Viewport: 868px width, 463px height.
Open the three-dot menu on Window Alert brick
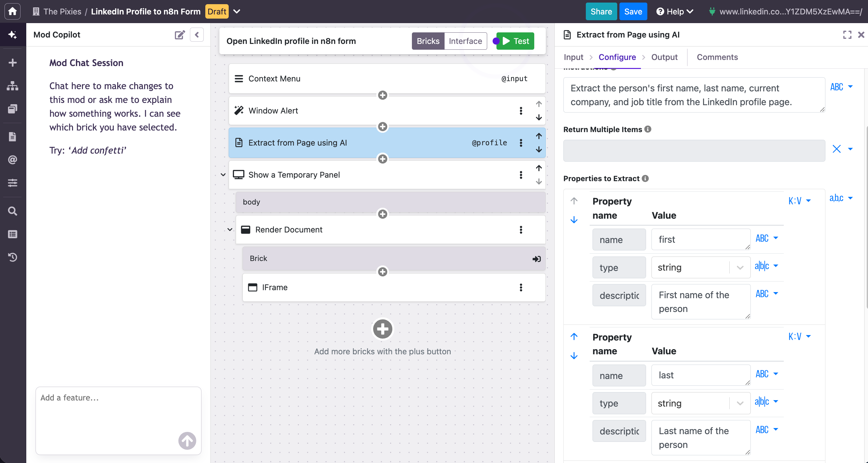521,111
